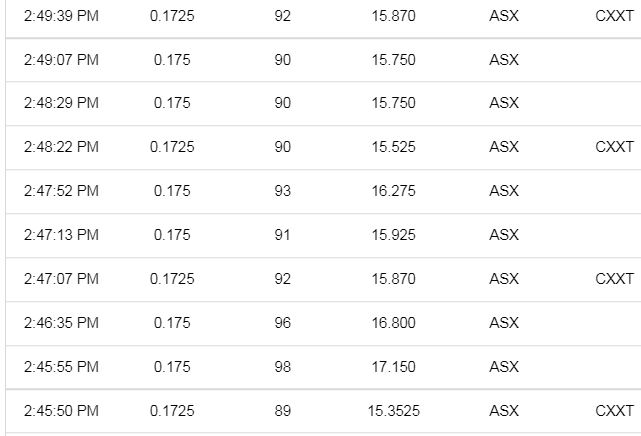
Task: Click the 15.3525 value in bottom row
Action: click(393, 411)
